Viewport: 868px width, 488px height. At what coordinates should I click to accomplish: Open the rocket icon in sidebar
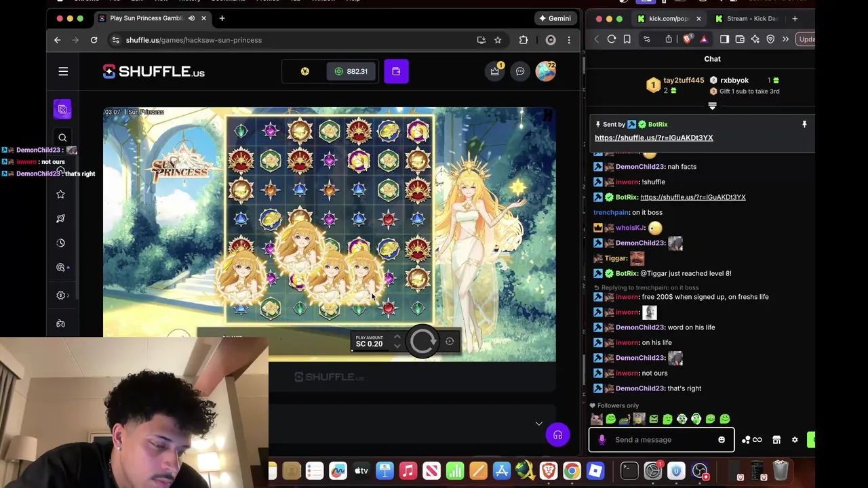60,218
